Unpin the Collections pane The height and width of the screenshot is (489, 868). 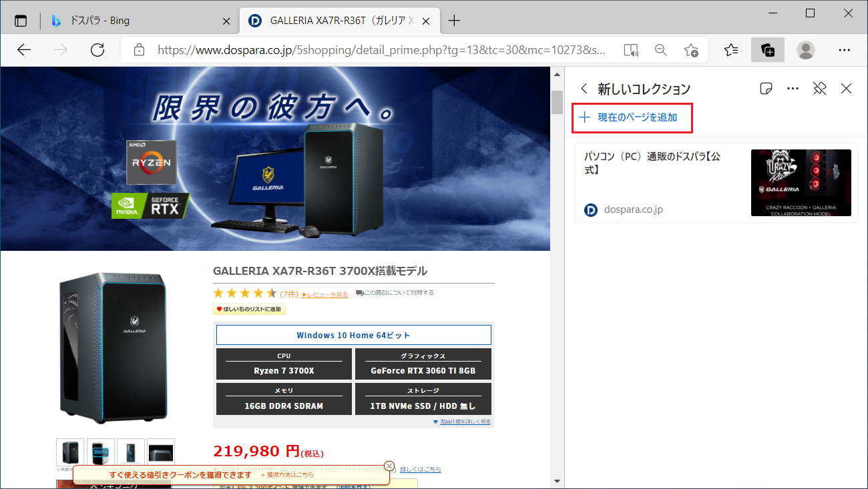(x=820, y=88)
